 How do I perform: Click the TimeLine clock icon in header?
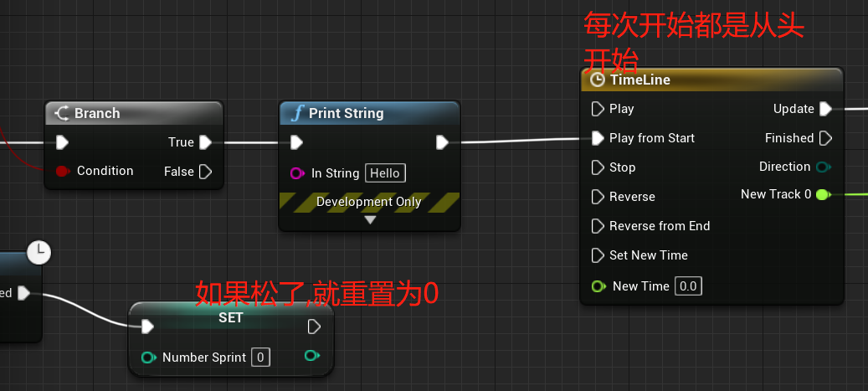click(x=598, y=80)
